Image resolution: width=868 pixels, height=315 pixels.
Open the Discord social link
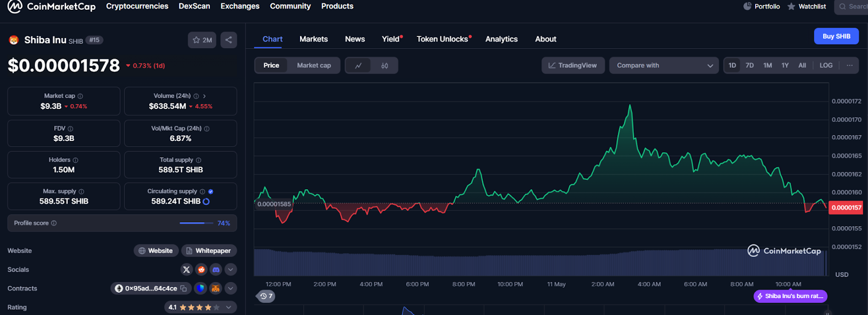[x=216, y=269]
